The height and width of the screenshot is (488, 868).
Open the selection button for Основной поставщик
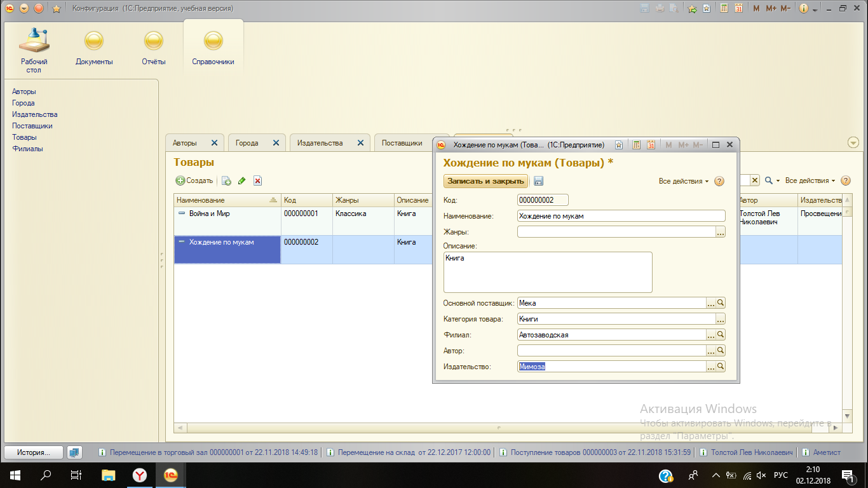(711, 303)
